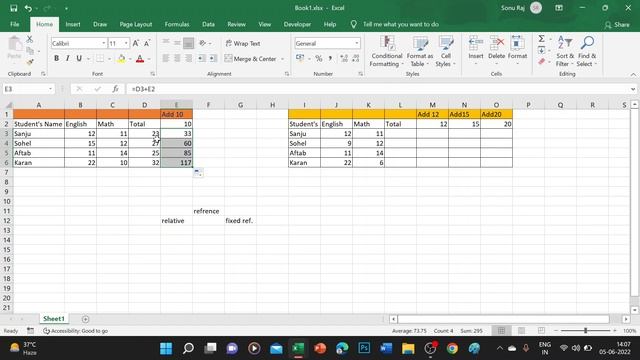The width and height of the screenshot is (640, 360).
Task: Select the Sheet1 tab
Action: pyautogui.click(x=54, y=319)
